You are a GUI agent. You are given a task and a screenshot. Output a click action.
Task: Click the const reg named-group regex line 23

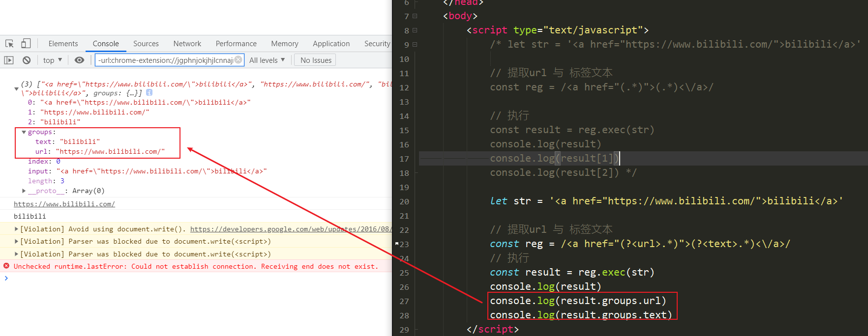tap(640, 244)
